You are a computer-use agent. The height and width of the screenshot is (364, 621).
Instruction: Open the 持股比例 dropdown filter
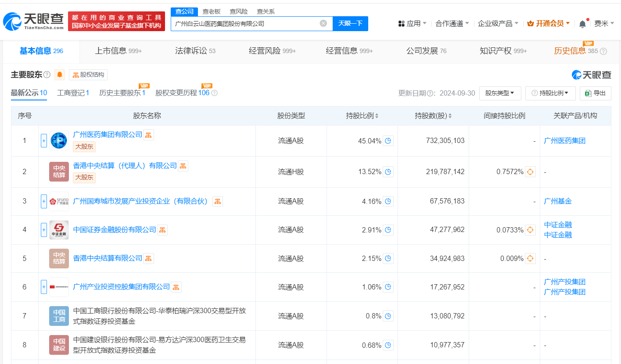tap(550, 93)
